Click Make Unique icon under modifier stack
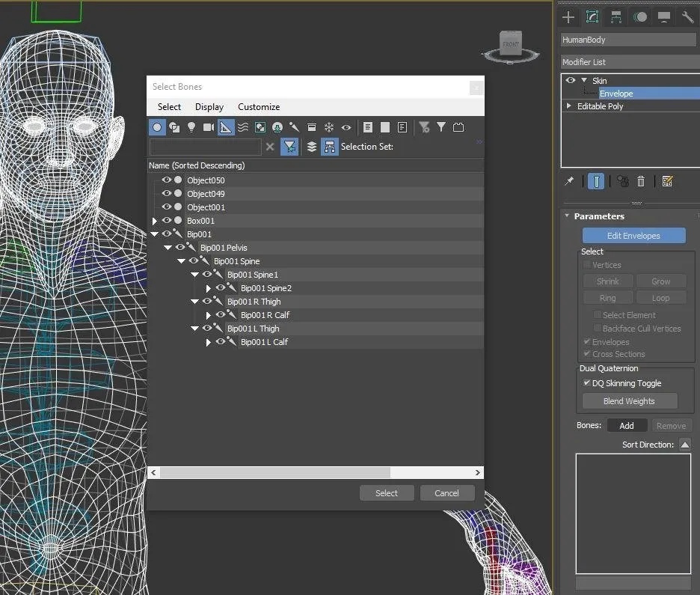Viewport: 700px width, 595px height. pos(623,181)
